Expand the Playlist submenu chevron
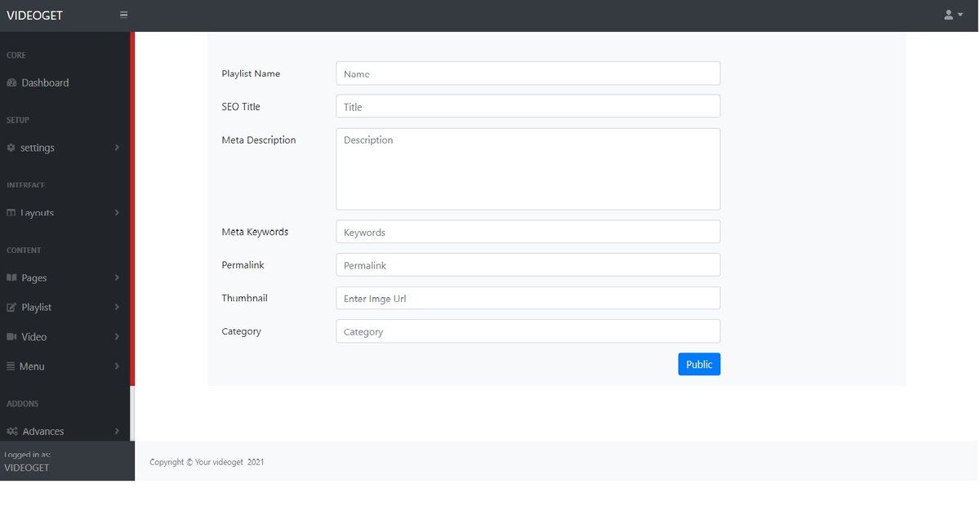 [117, 307]
